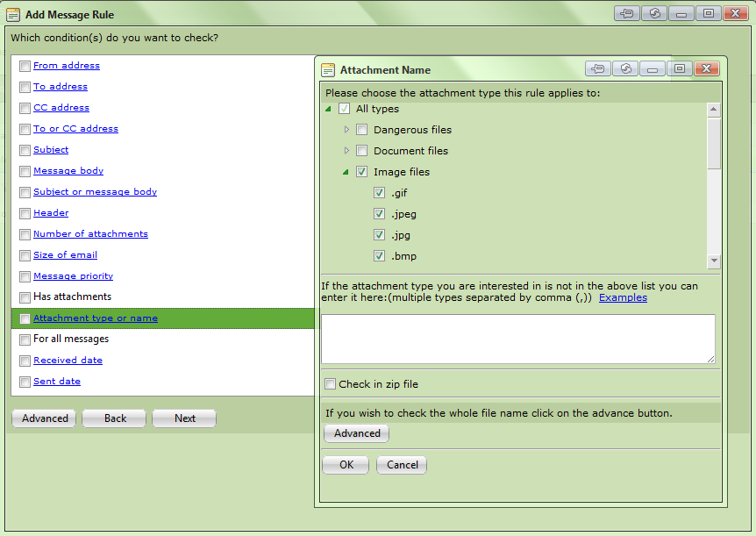Viewport: 756px width, 536px height.
Task: Open the Number of attachments link
Action: [x=90, y=234]
